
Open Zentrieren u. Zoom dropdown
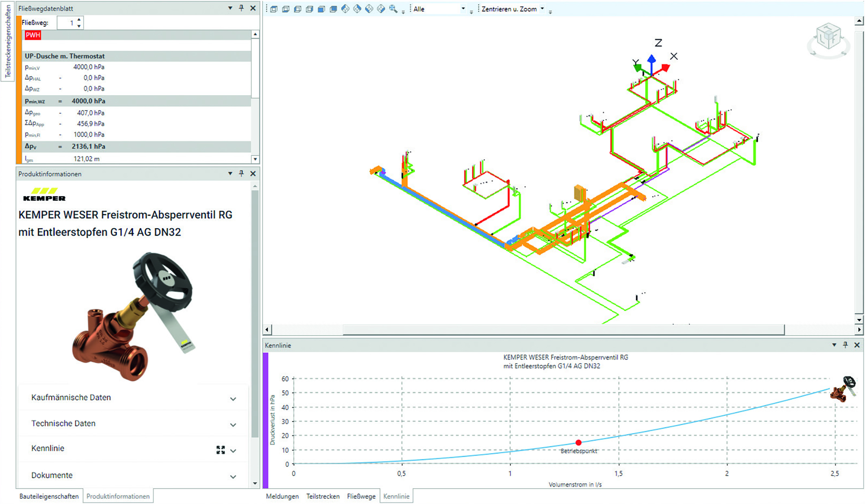pos(542,9)
